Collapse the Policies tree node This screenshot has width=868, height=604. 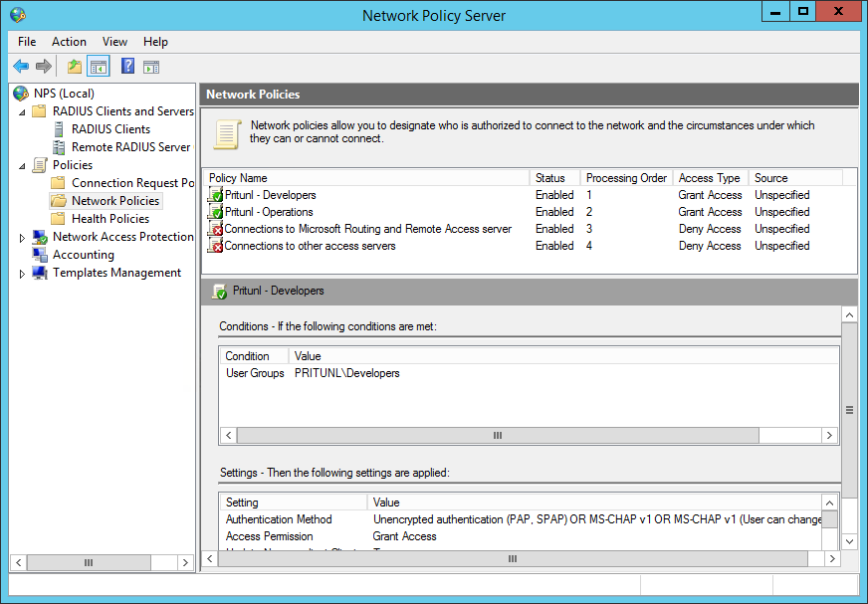[23, 165]
